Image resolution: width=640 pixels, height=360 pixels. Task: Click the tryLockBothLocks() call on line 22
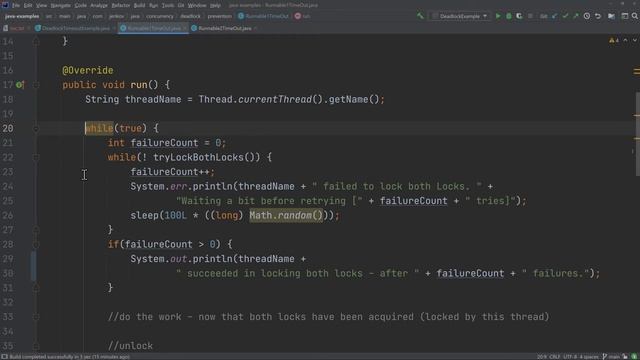tap(206, 158)
